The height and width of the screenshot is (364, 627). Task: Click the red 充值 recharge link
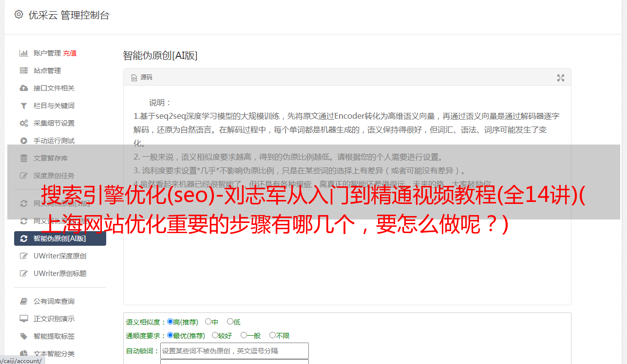[x=70, y=53]
